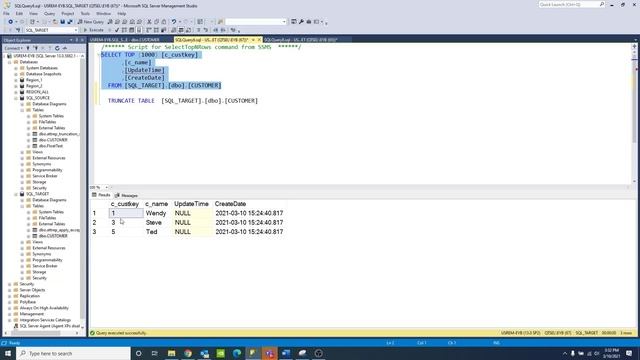640x360 pixels.
Task: Select dbo.CUSTOMER under SQL_SOURCE Tables
Action: (53, 140)
